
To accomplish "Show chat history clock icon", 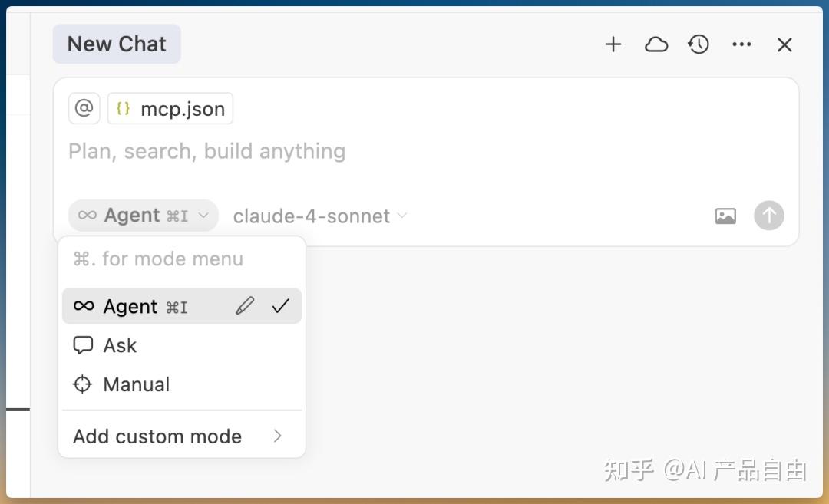I will (x=699, y=44).
